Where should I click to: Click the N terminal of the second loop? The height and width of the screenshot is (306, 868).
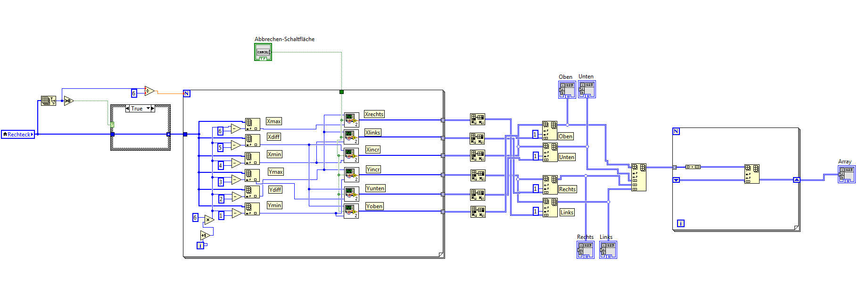pyautogui.click(x=676, y=131)
